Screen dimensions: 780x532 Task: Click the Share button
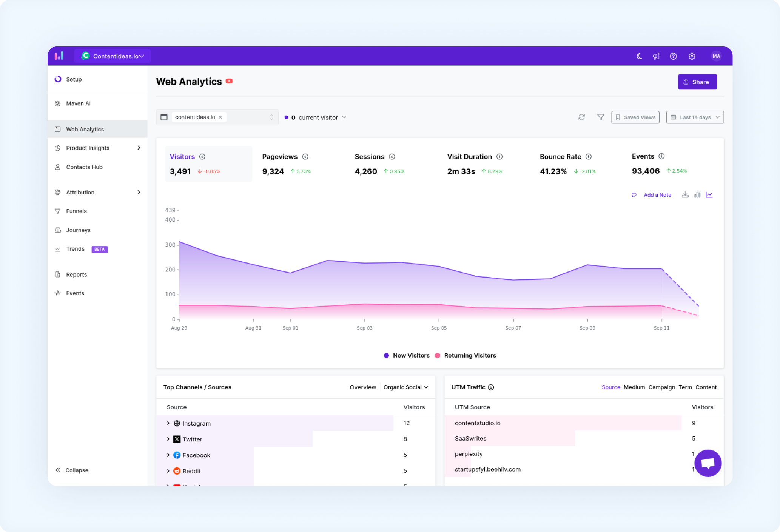(697, 82)
